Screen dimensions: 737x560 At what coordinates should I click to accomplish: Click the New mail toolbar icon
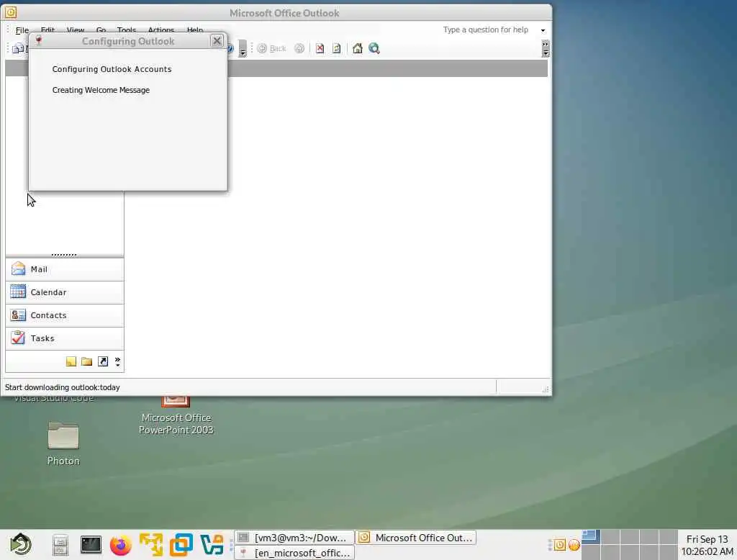tap(18, 48)
